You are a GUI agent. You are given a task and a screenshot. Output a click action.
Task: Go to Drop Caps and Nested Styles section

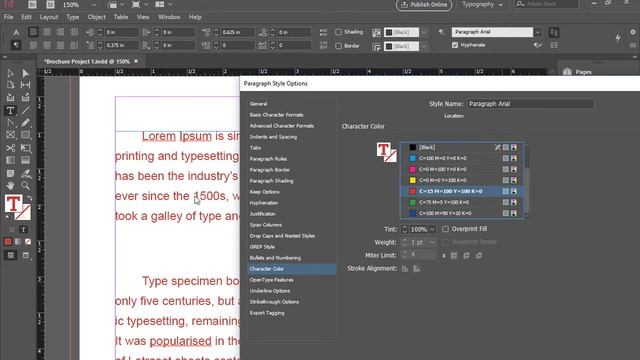click(x=282, y=236)
